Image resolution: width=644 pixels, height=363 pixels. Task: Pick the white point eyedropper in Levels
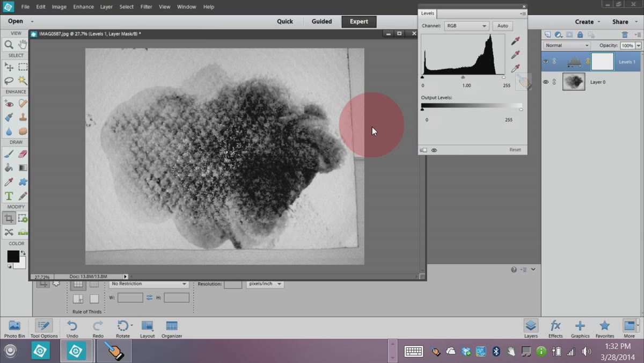click(x=515, y=69)
